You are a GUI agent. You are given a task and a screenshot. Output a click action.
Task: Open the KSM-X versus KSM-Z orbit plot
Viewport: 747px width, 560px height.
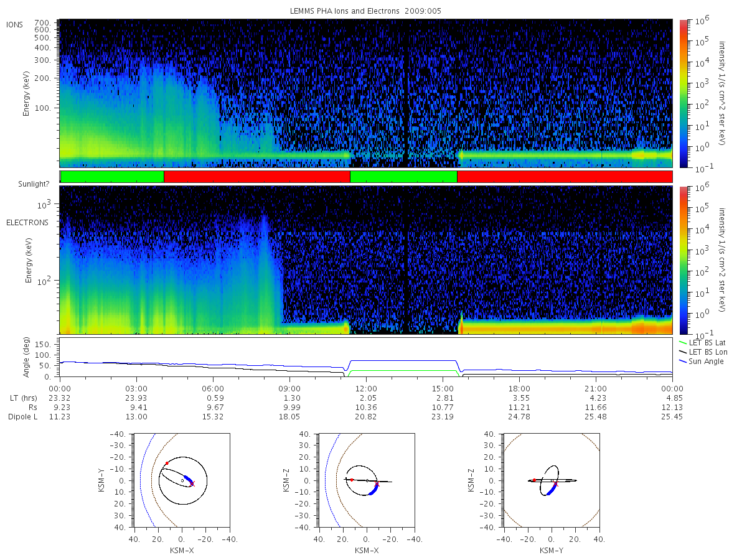click(x=366, y=480)
